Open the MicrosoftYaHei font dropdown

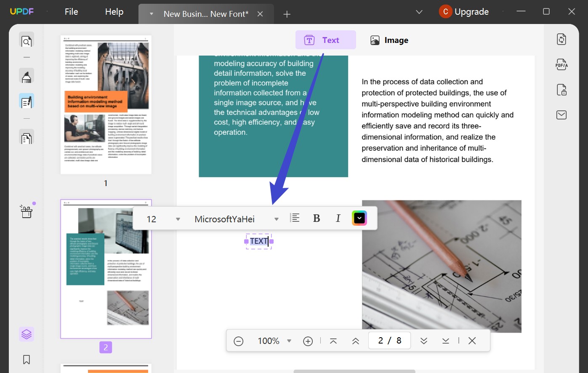click(x=276, y=218)
